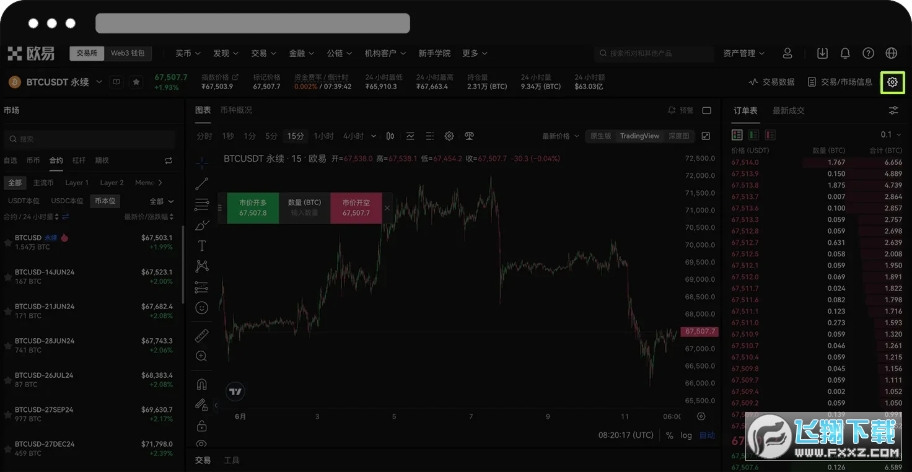912x472 pixels.
Task: Click the zoom-in magnifier tool
Action: click(202, 356)
